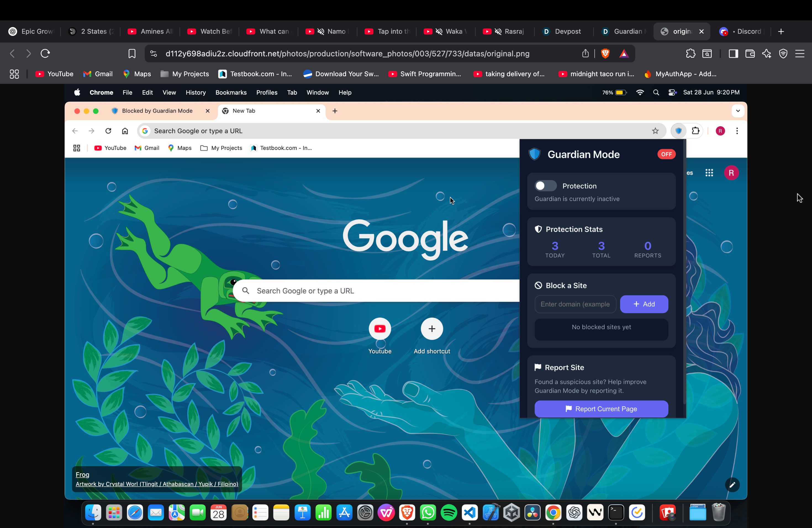Open the hamburger main menu
This screenshot has width=812, height=528.
pyautogui.click(x=800, y=54)
